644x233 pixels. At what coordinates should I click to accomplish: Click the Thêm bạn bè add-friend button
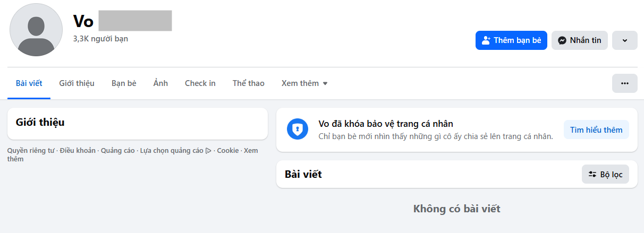coord(511,40)
